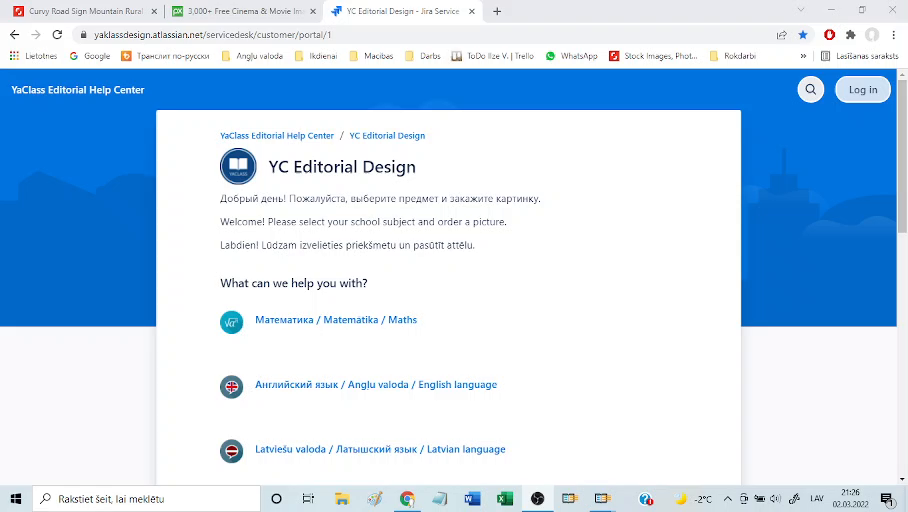
Task: Open the Extensions puzzle icon
Action: point(850,34)
